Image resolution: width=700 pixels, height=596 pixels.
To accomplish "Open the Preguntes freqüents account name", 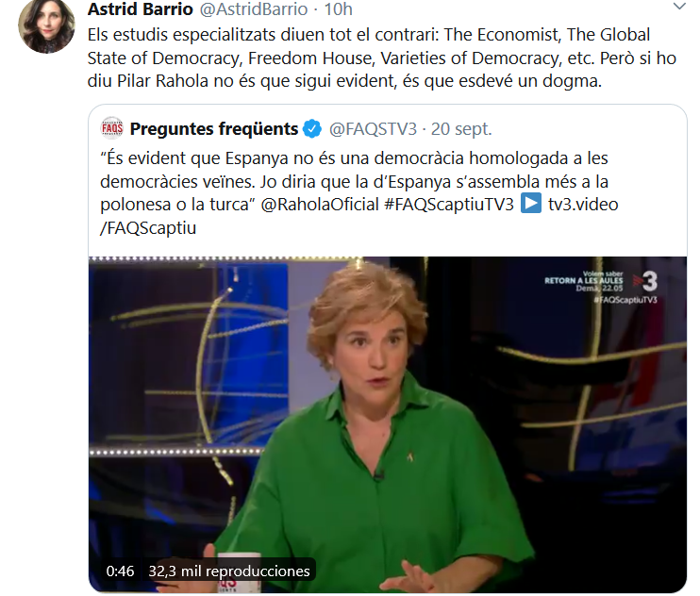I will tap(214, 128).
